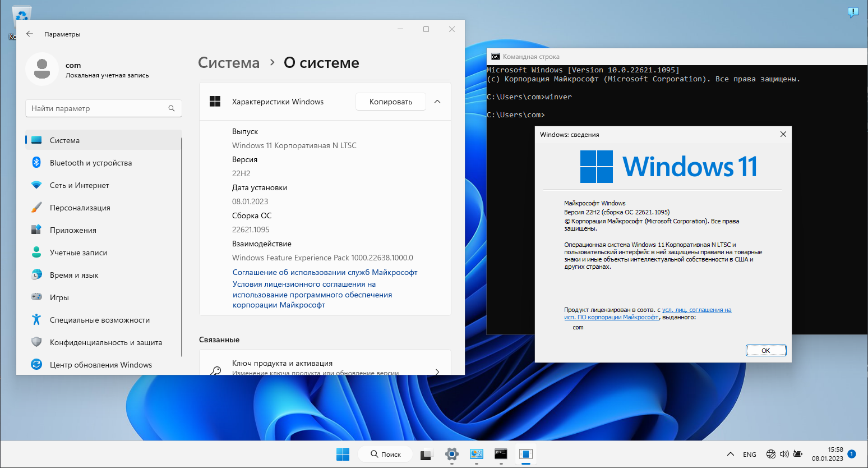Close the Windows: сведения dialog
The image size is (868, 468).
[783, 134]
